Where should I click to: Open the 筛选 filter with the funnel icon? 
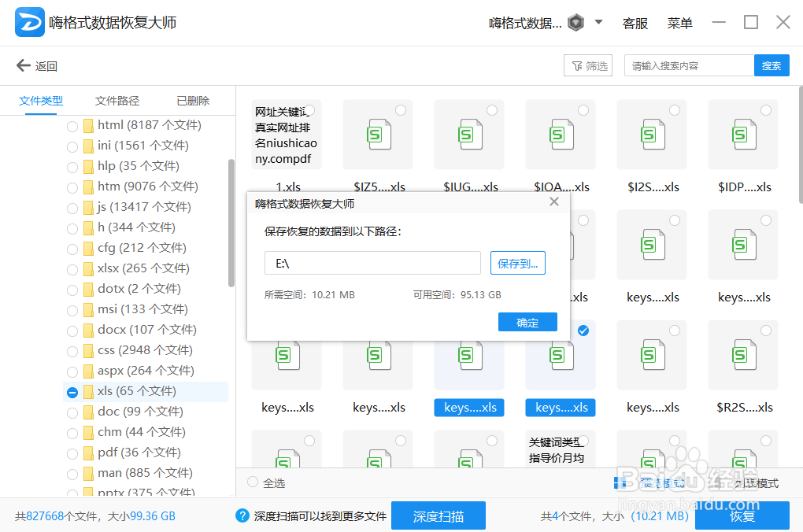[x=587, y=65]
